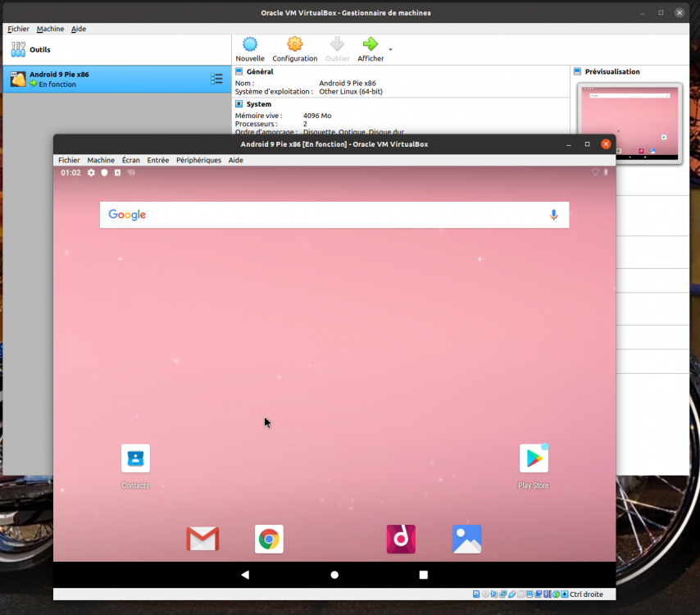Open the Entrée menu in the VM window
The height and width of the screenshot is (615, 700).
(158, 160)
